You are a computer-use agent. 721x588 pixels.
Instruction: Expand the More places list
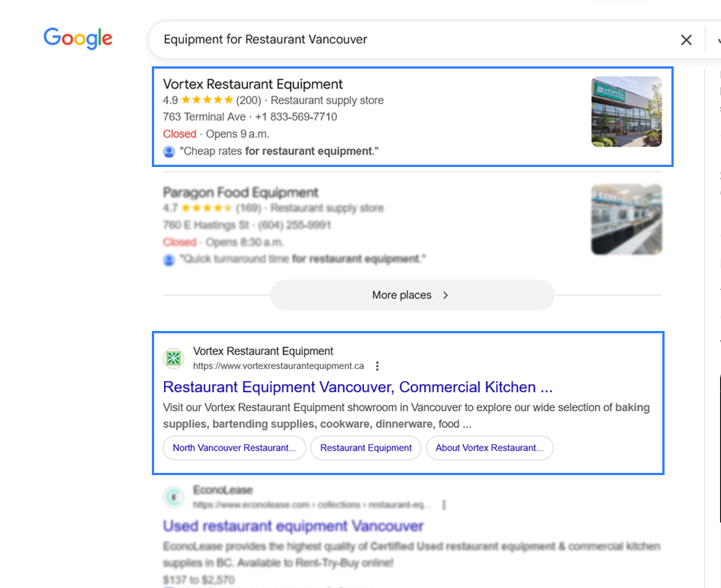[411, 295]
